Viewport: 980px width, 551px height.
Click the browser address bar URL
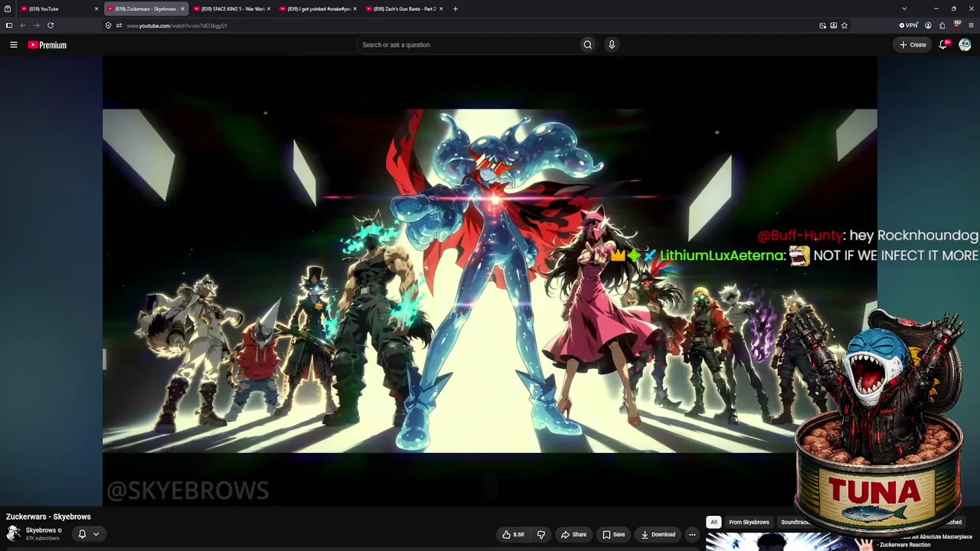(x=177, y=25)
